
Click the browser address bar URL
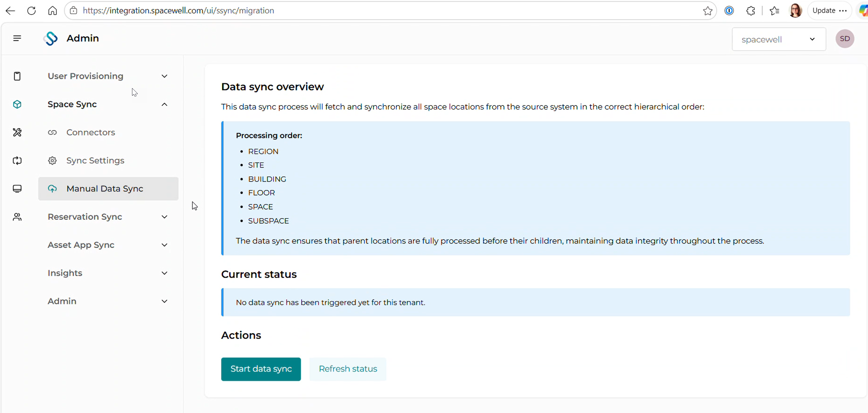(178, 11)
